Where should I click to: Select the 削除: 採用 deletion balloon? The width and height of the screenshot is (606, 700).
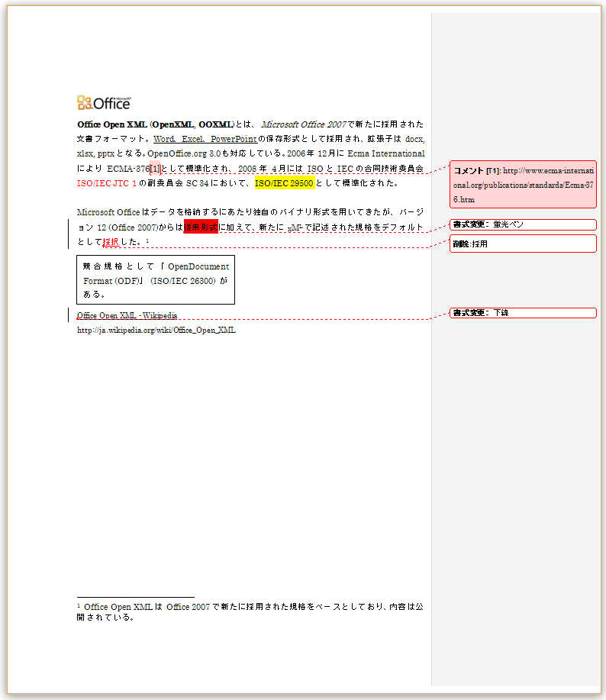[x=523, y=244]
